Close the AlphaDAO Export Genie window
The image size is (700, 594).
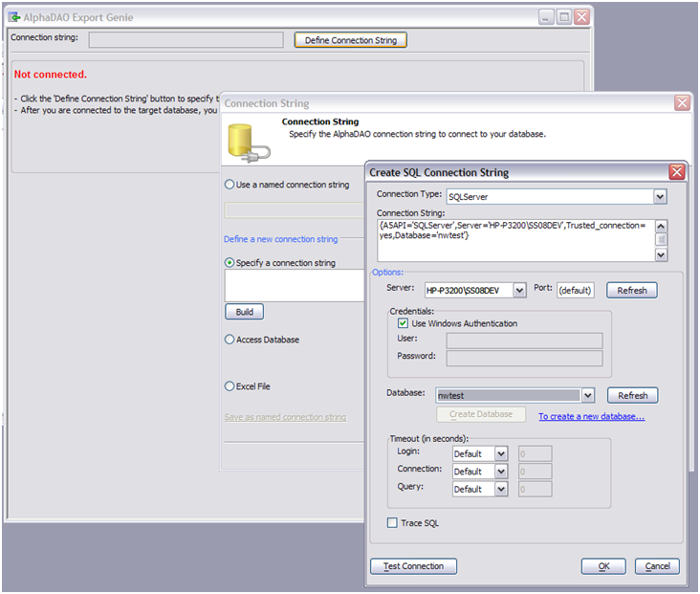click(x=581, y=17)
